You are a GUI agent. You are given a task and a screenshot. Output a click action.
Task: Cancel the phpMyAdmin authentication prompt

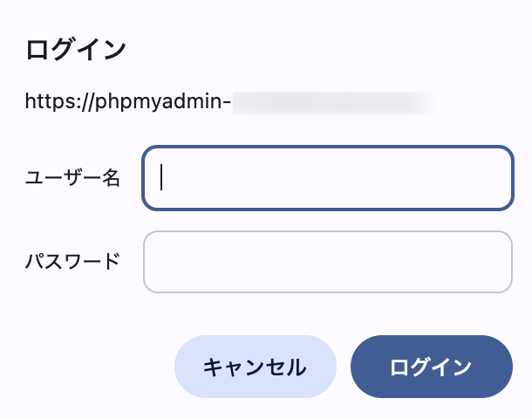tap(255, 367)
